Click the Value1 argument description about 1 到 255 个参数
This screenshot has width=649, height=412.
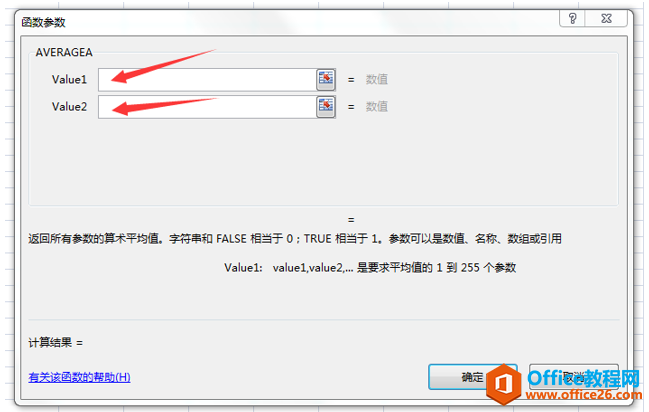tap(370, 267)
